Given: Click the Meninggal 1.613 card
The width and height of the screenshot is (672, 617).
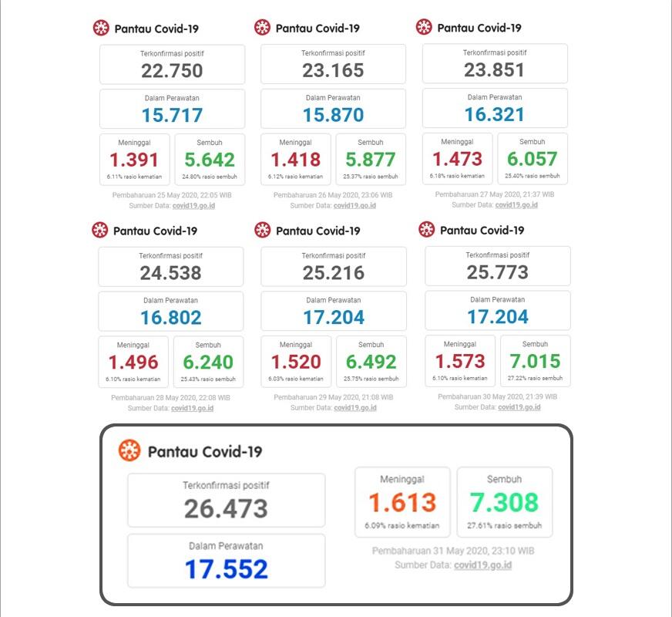Looking at the screenshot, I should coord(402,502).
